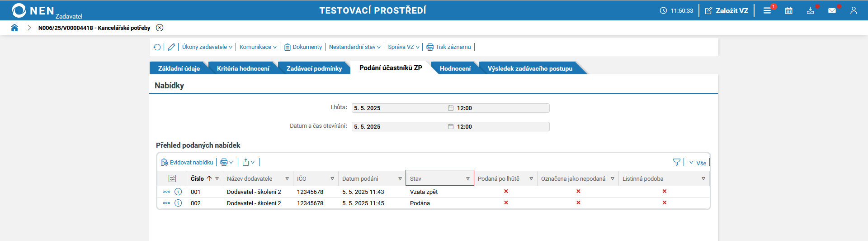Click N006/25/V00004418 breadcrumb title

[94, 28]
